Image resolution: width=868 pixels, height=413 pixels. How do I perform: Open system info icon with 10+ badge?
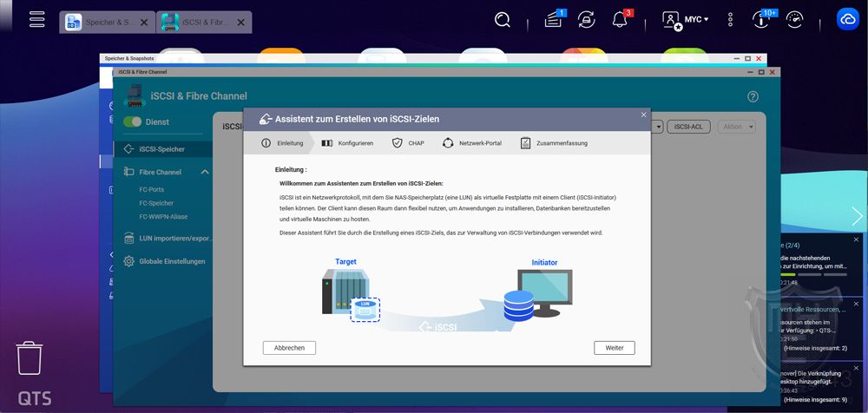(763, 19)
